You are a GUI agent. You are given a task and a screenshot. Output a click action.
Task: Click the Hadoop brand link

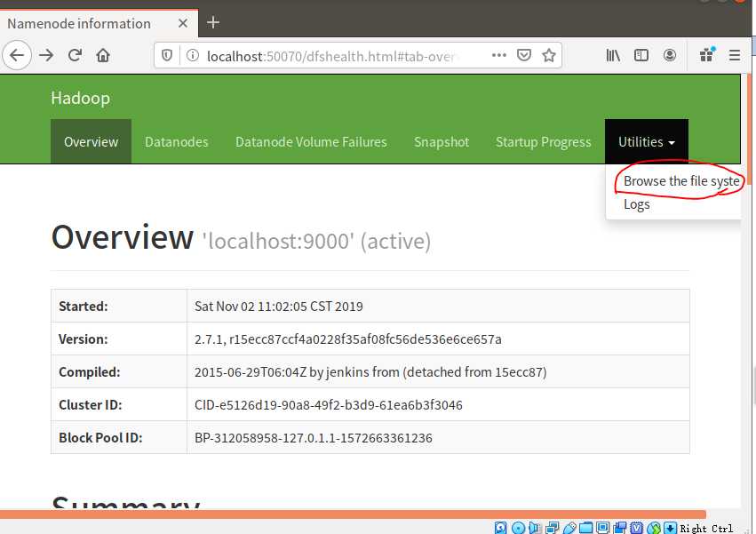[x=81, y=98]
